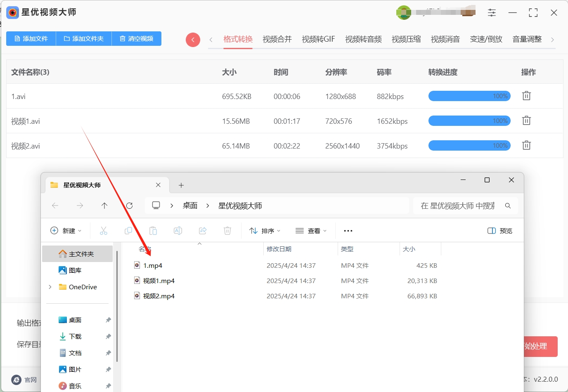Viewport: 568px width, 392px height.
Task: Open the 视频转GIF tab
Action: tap(318, 39)
